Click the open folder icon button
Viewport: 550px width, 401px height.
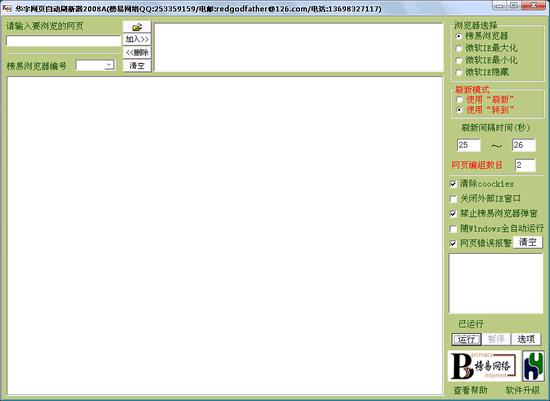pos(137,27)
